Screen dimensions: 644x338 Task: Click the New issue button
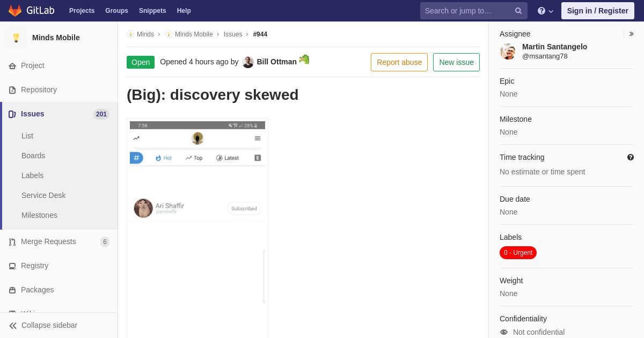(x=456, y=62)
